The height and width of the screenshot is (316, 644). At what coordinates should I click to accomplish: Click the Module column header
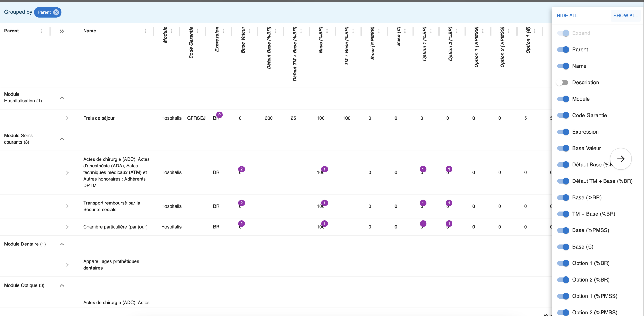pos(165,35)
